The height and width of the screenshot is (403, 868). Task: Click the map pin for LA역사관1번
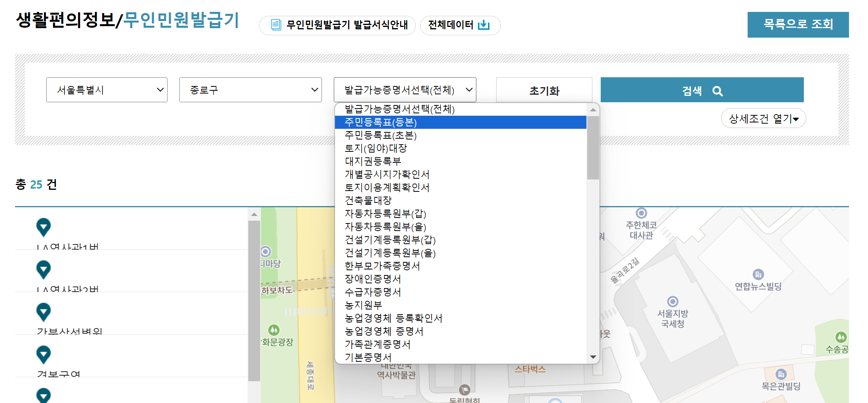click(43, 227)
